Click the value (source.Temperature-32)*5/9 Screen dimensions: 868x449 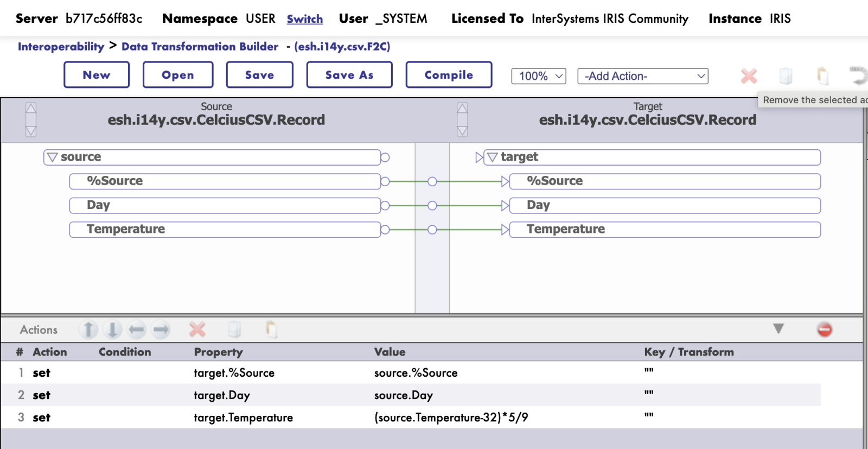click(x=451, y=418)
